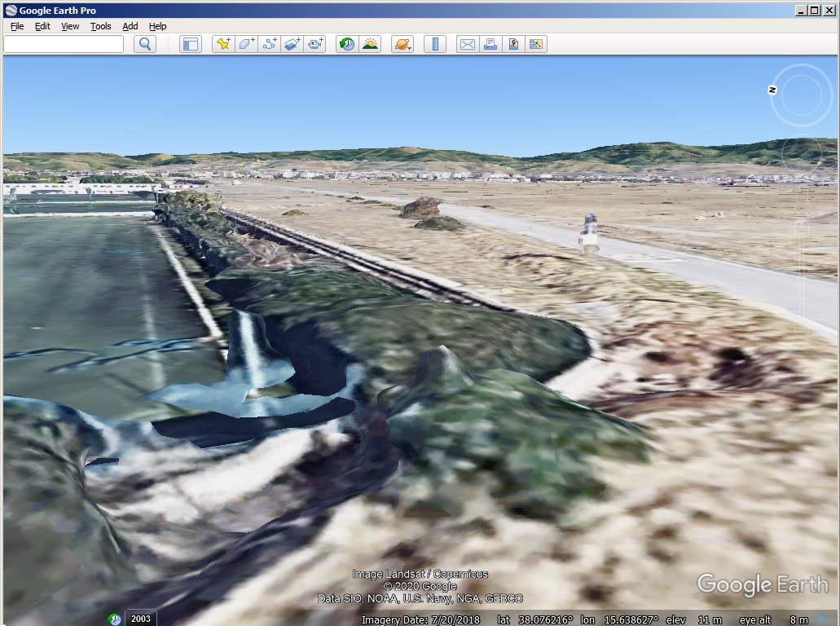Viewport: 840px width, 626px height.
Task: Toggle the sidebar panel visibility
Action: click(x=190, y=44)
